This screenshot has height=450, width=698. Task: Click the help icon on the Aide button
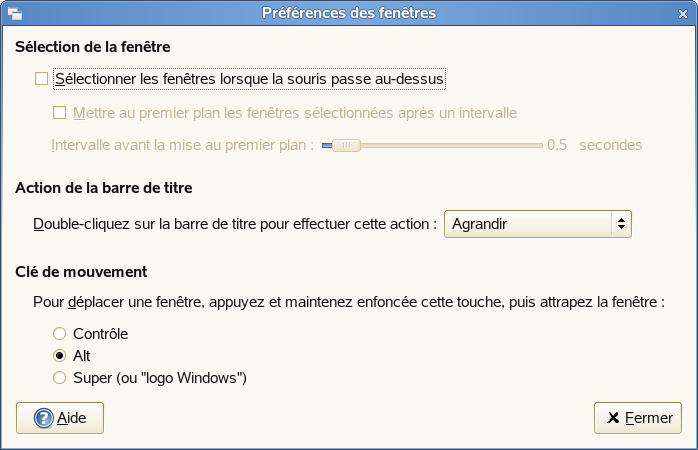pyautogui.click(x=43, y=418)
